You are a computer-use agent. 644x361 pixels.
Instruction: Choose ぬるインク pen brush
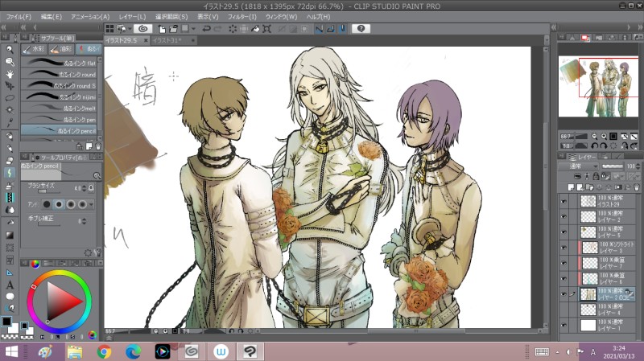click(59, 119)
